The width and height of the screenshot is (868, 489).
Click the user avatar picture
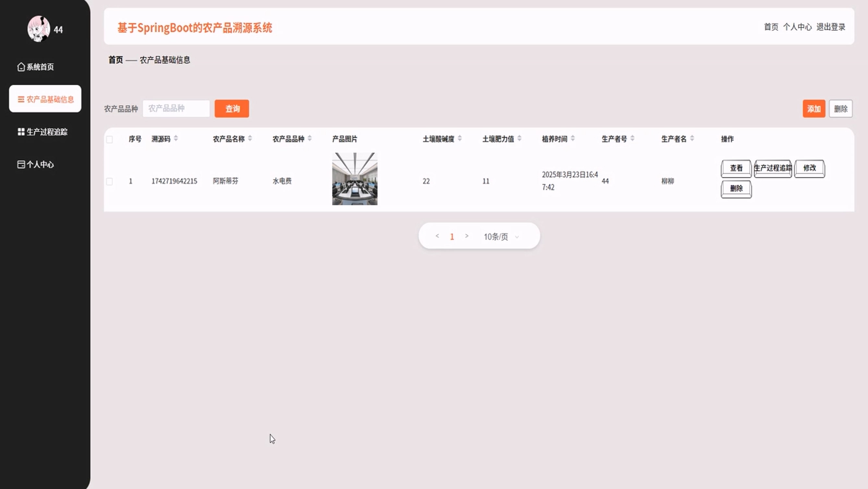point(39,29)
